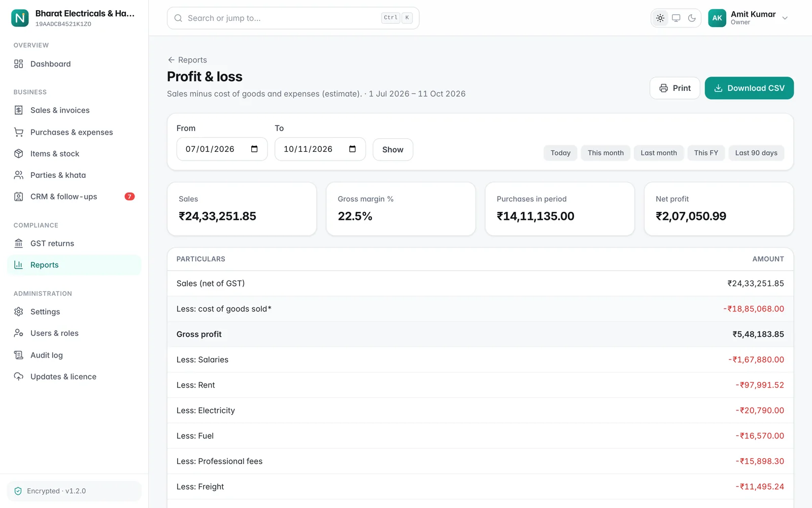Open the From date calendar picker
Viewport: 812px width, 508px height.
point(254,149)
